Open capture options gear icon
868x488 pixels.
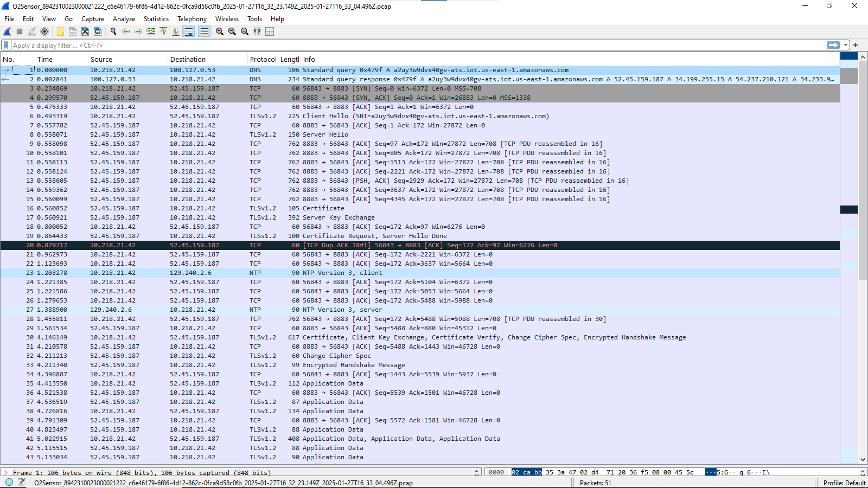44,31
